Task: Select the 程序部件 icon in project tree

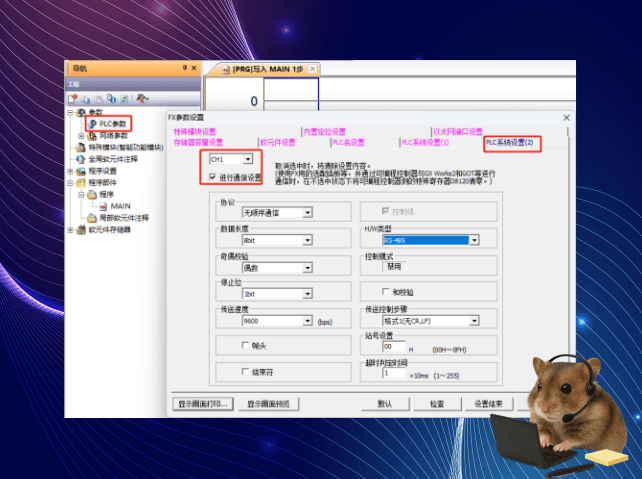Action: pyautogui.click(x=81, y=183)
